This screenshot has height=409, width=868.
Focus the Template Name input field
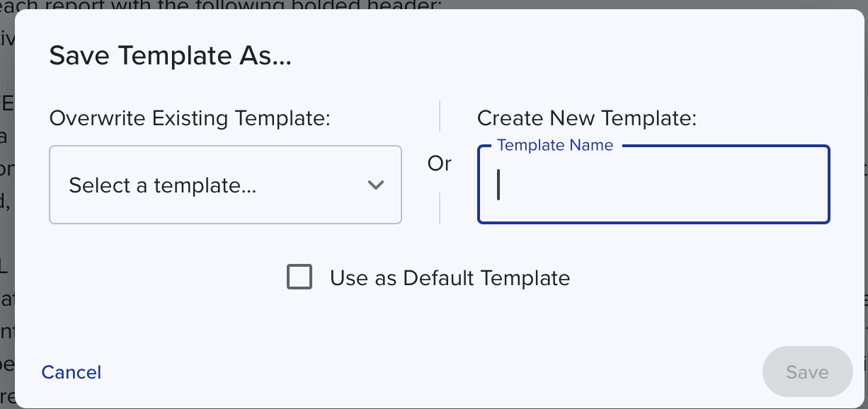(x=653, y=185)
